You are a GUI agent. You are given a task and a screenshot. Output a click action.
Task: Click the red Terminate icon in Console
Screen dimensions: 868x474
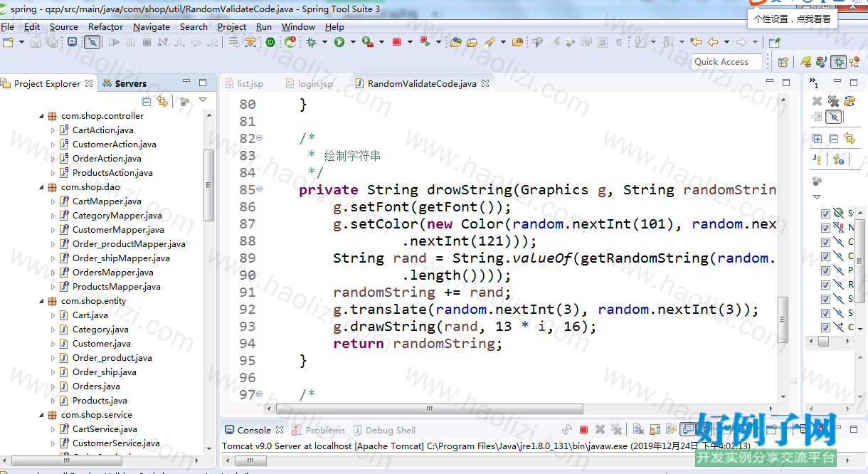point(583,430)
